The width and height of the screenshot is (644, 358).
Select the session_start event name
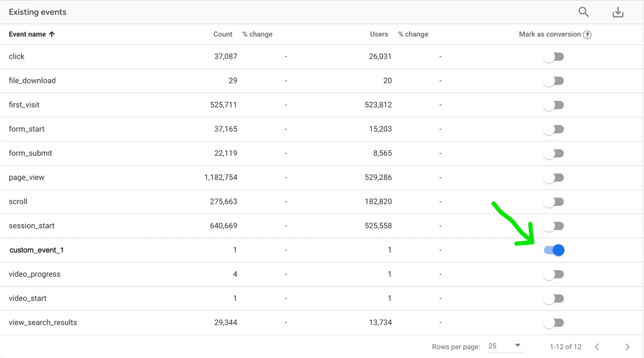[32, 226]
